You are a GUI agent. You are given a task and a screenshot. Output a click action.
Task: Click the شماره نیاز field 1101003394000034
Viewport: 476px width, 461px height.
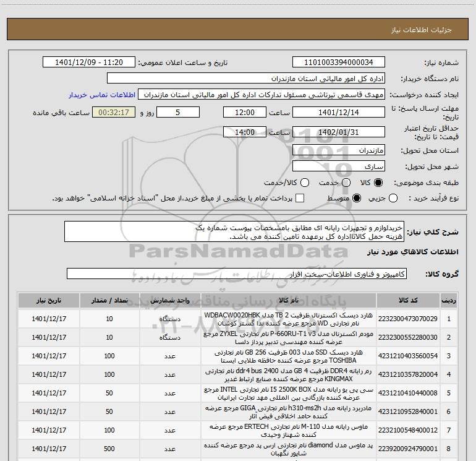click(x=339, y=62)
